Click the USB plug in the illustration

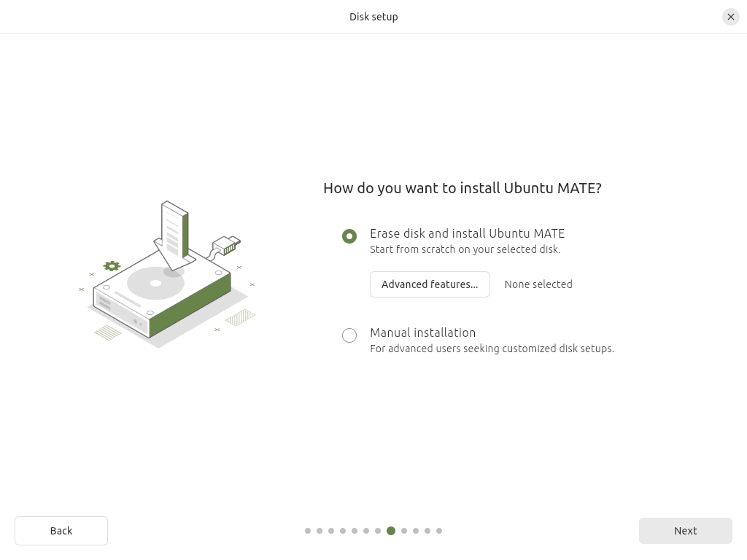[227, 246]
